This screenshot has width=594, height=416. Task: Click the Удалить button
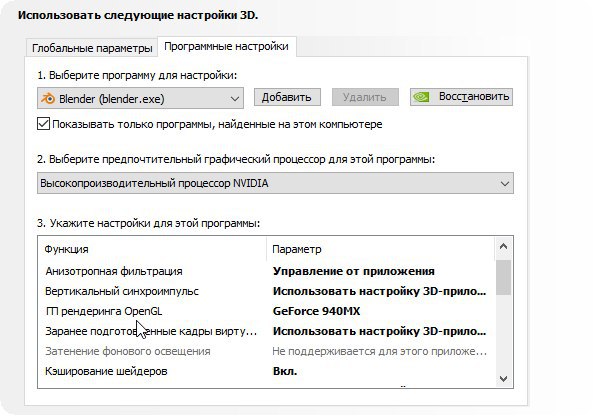[365, 97]
